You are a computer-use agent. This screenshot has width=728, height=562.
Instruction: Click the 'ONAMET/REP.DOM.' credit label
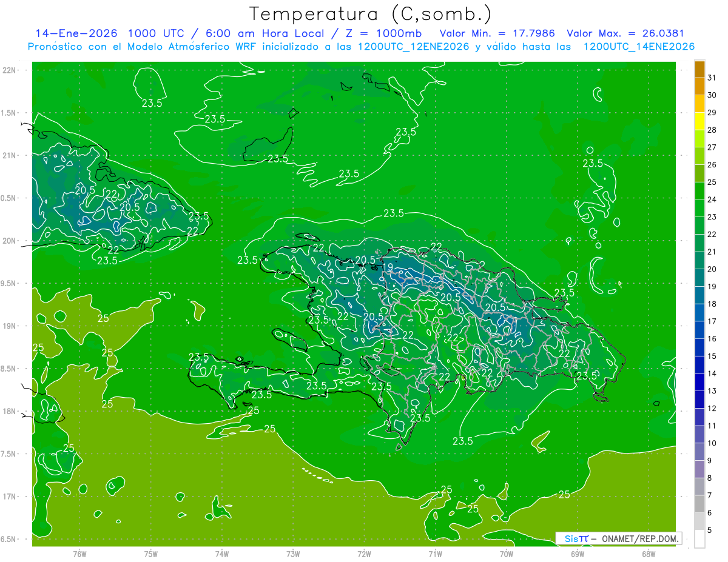640,538
